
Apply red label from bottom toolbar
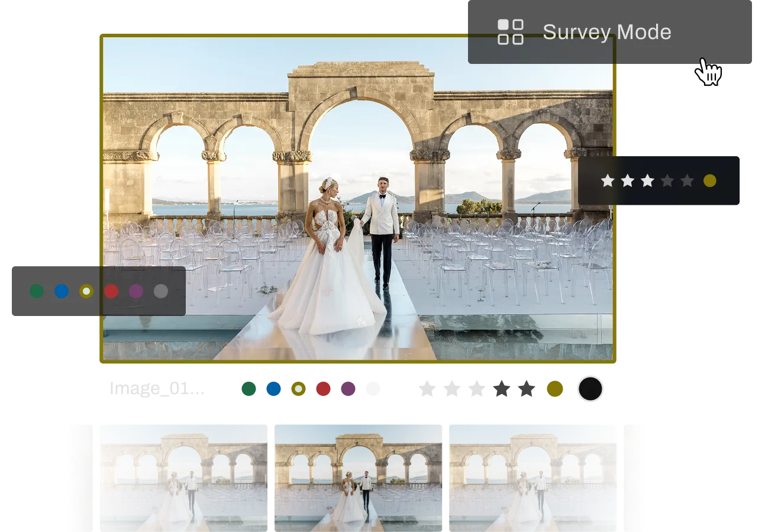323,389
